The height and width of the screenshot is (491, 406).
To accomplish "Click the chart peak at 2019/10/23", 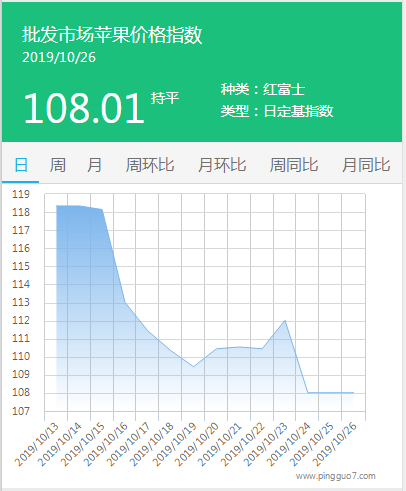I will [x=285, y=320].
